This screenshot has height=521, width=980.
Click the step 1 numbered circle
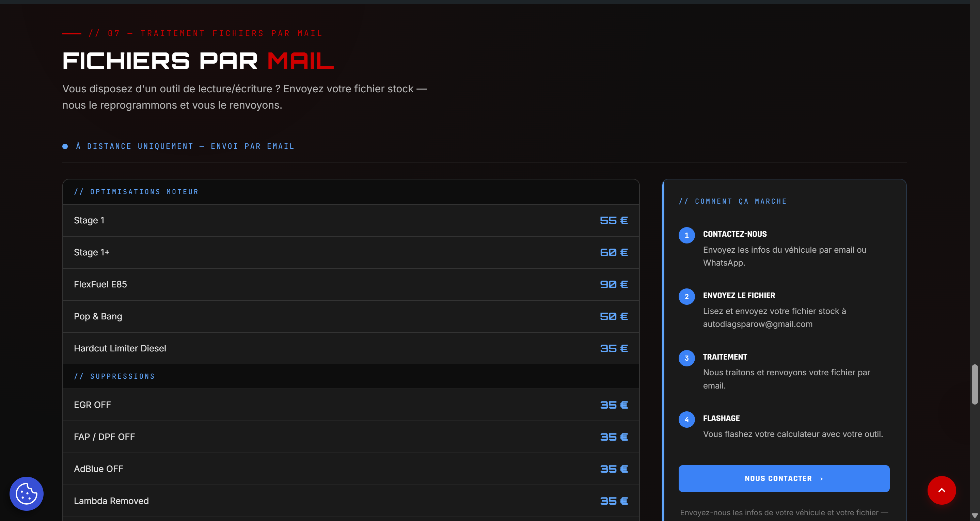[687, 235]
